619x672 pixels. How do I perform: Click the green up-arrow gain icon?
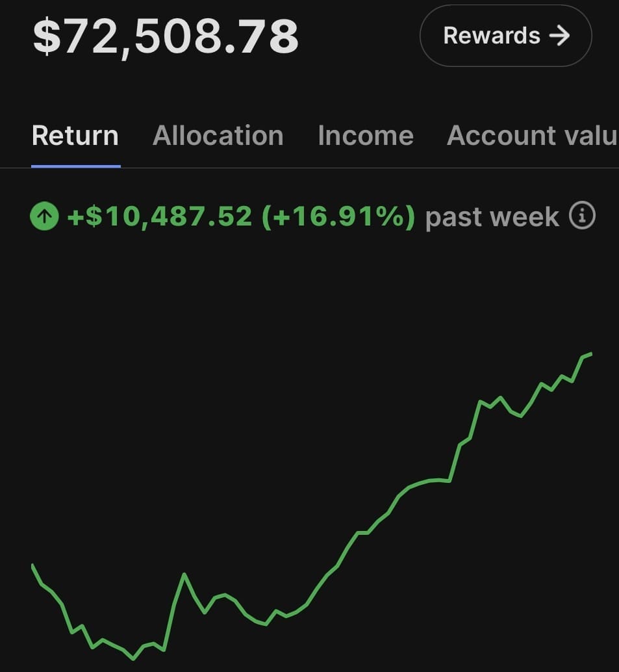point(44,217)
